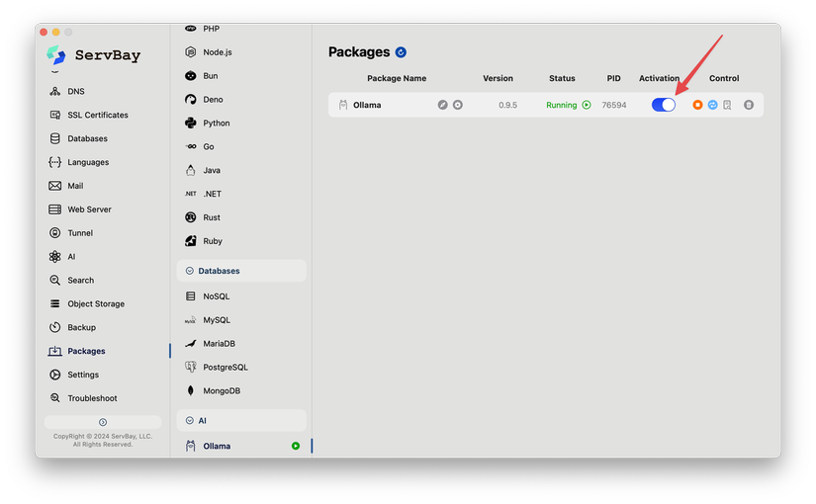Open Ollama website via compass icon
Viewport: 816px width, 504px height.
442,105
